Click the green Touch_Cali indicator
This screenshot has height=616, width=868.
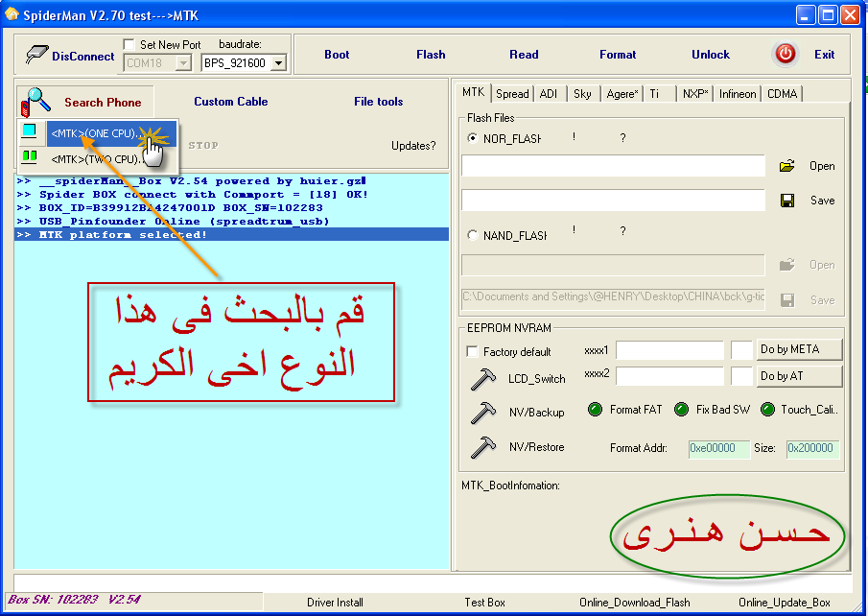point(768,410)
